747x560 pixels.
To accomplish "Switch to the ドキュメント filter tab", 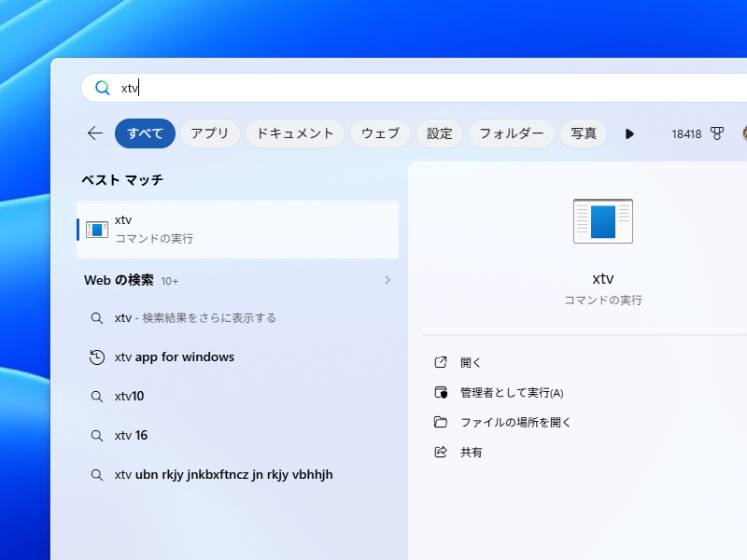I will click(x=295, y=133).
